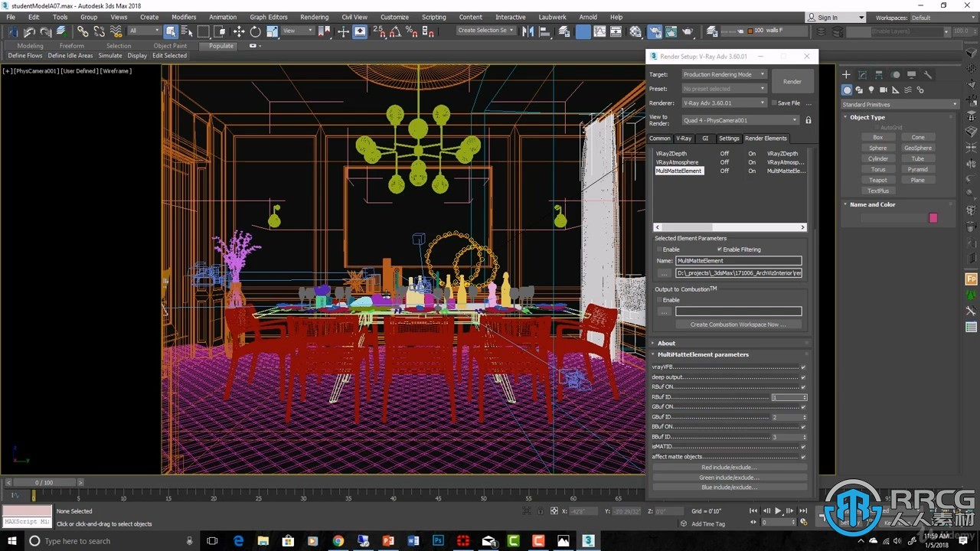The height and width of the screenshot is (551, 980).
Task: Activate the Select and Move tool
Action: [x=239, y=31]
